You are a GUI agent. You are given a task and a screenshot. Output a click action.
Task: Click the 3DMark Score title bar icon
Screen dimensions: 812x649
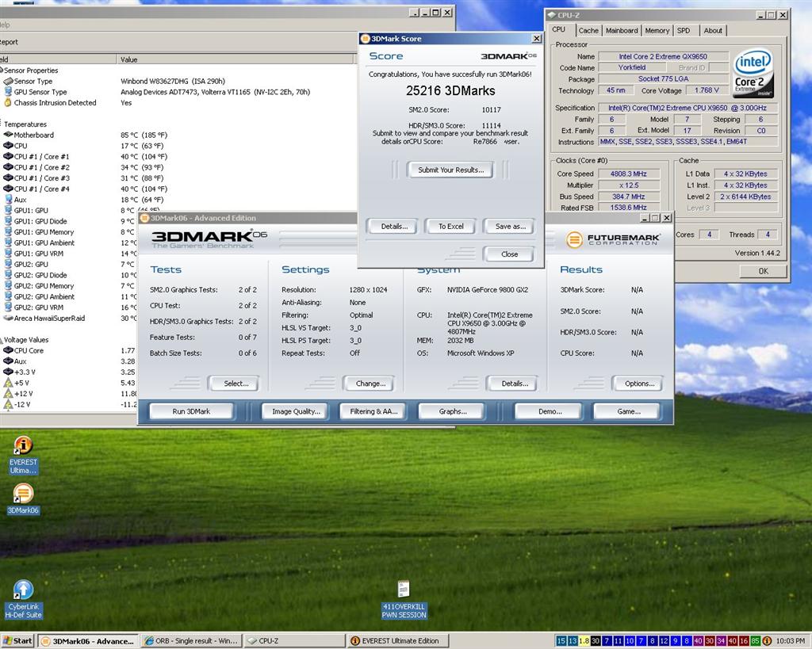click(x=365, y=38)
